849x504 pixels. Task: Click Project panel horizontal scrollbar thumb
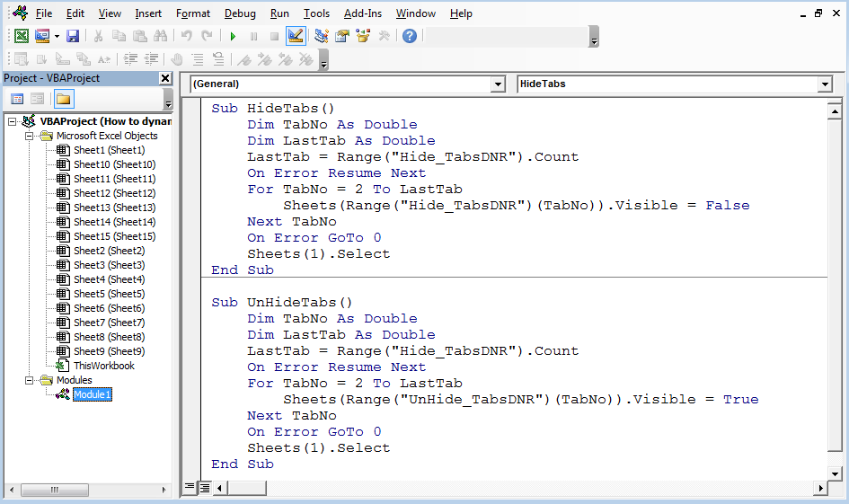(x=54, y=490)
